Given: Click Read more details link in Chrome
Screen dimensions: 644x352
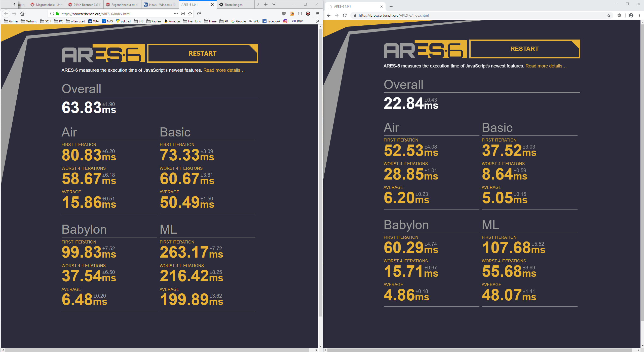Looking at the screenshot, I should tap(546, 66).
